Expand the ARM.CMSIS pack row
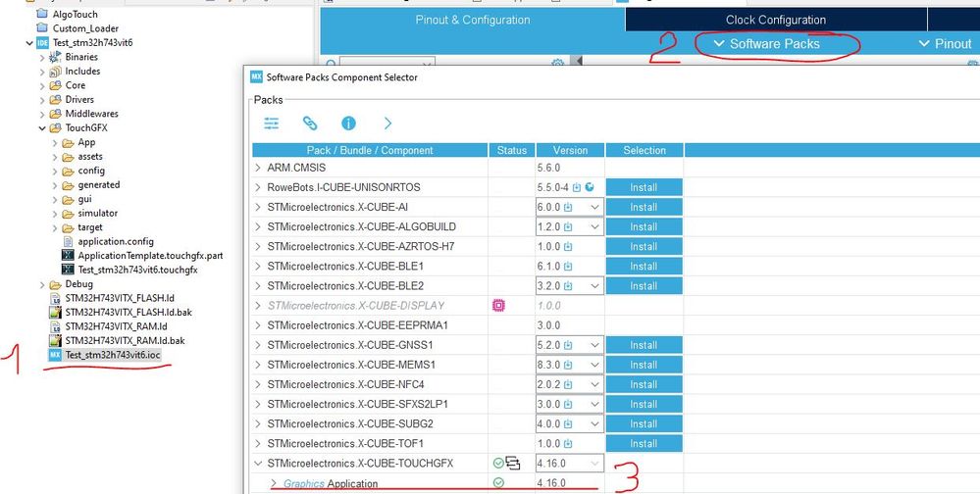 [258, 168]
